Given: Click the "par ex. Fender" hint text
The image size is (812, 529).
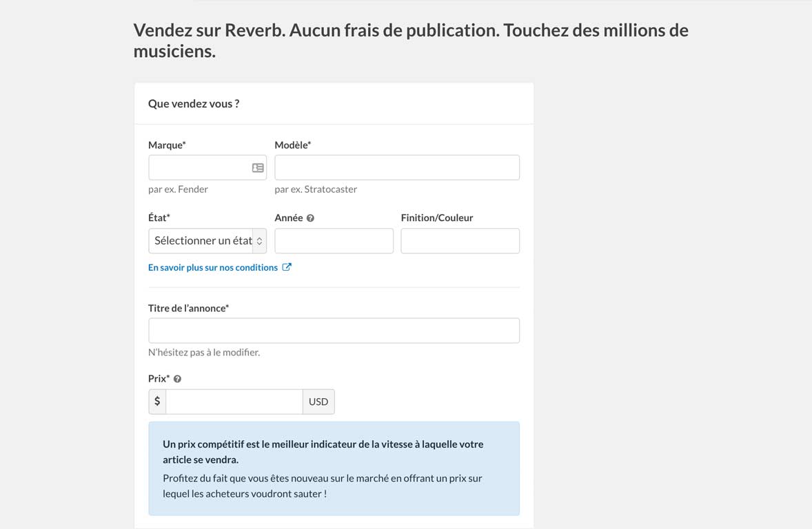Looking at the screenshot, I should 178,189.
